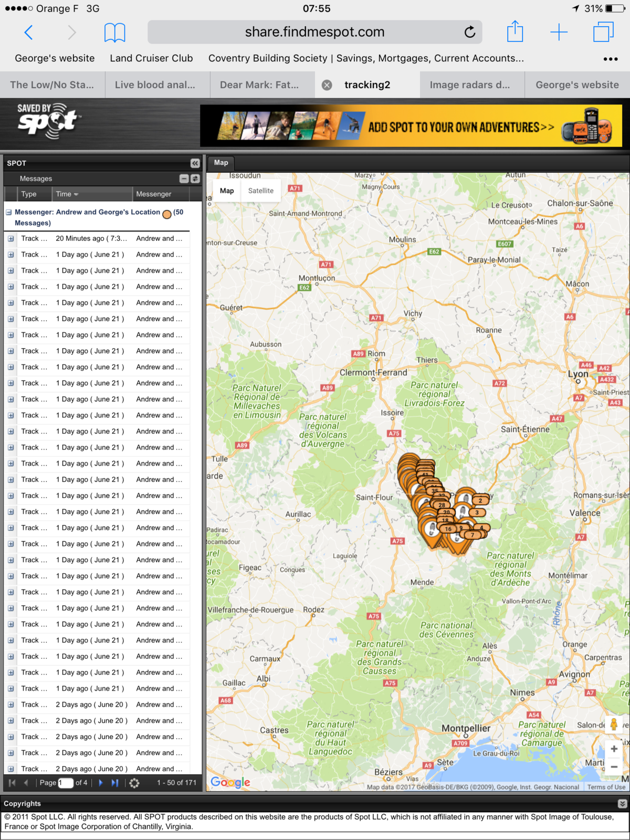Select map marker label 3
Screen dimensions: 630x840
(x=477, y=512)
